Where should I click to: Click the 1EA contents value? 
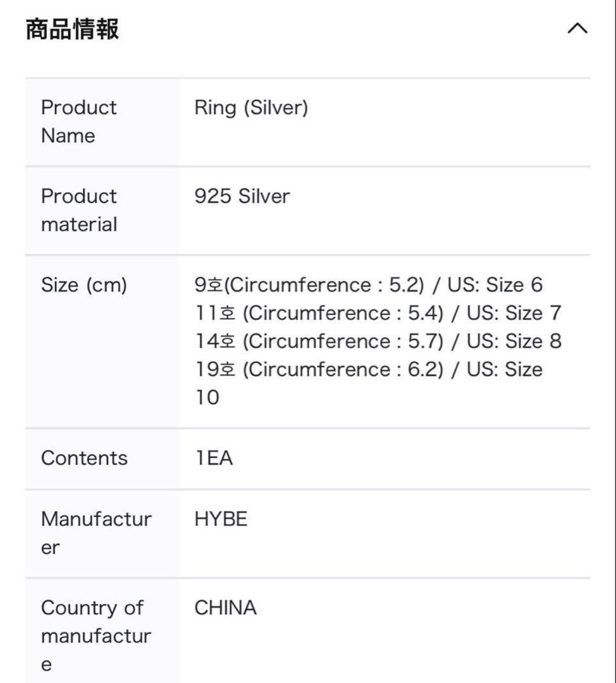coord(214,458)
